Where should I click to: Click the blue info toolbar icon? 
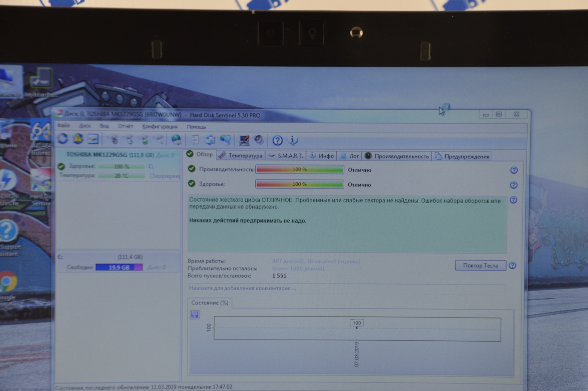pyautogui.click(x=293, y=140)
